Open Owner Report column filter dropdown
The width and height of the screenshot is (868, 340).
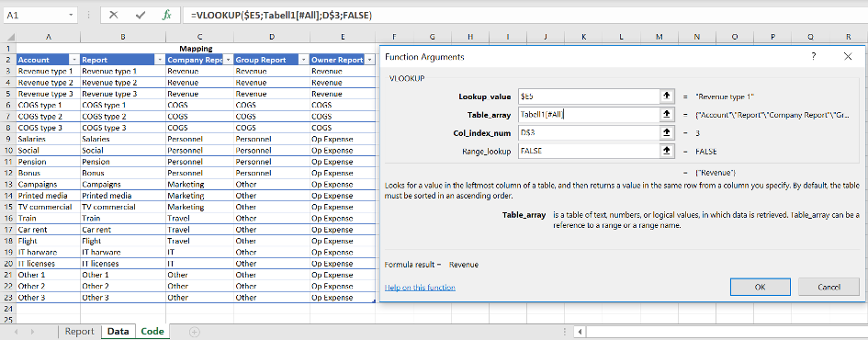tap(369, 60)
